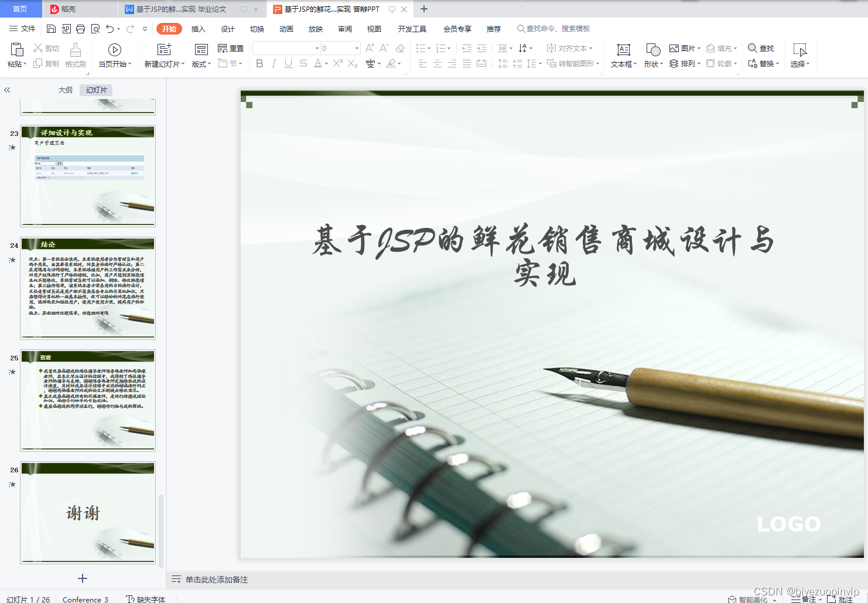Toggle Align left paragraph
The width and height of the screenshot is (868, 603).
click(423, 63)
